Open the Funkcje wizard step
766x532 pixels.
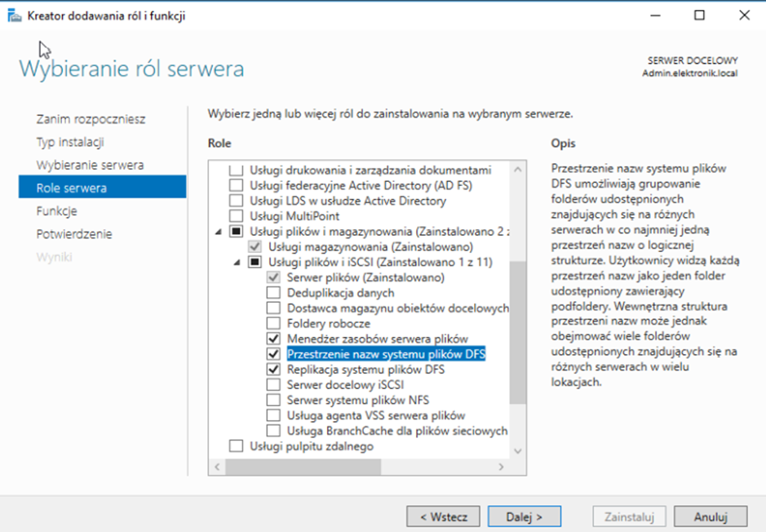point(57,211)
